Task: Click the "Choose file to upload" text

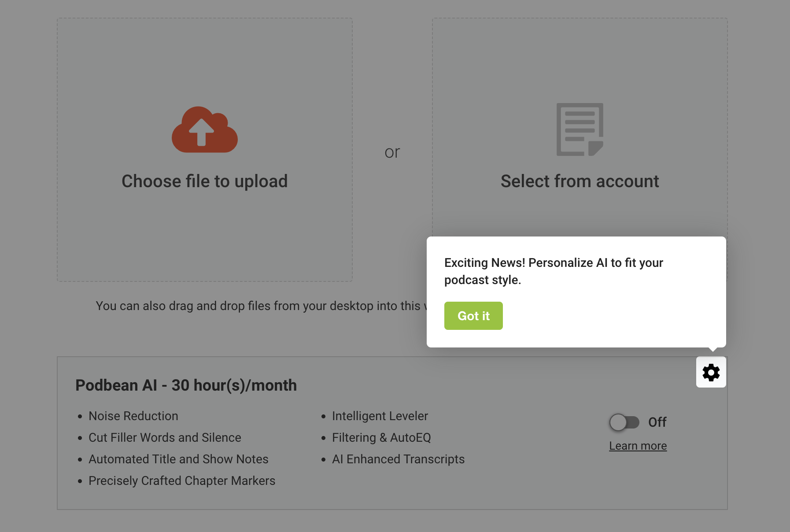Action: tap(205, 181)
